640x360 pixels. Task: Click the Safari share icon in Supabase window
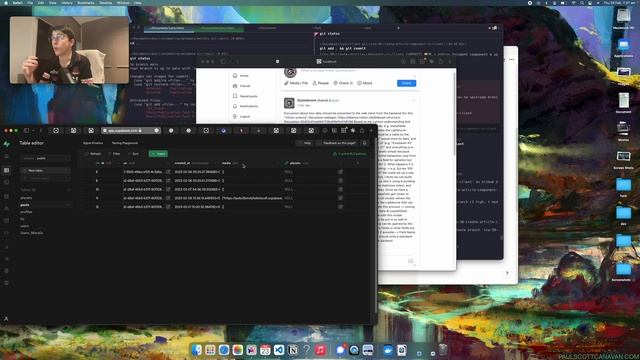[x=362, y=131]
